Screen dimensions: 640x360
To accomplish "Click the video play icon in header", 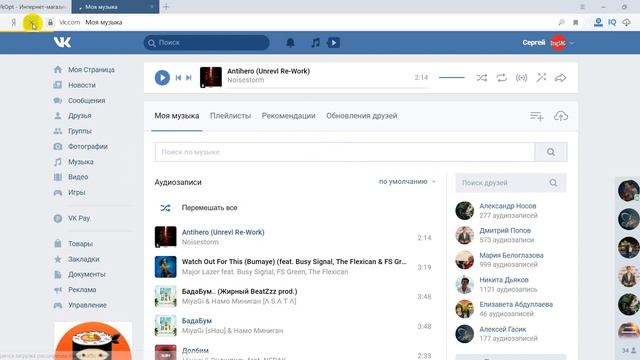I will [333, 42].
